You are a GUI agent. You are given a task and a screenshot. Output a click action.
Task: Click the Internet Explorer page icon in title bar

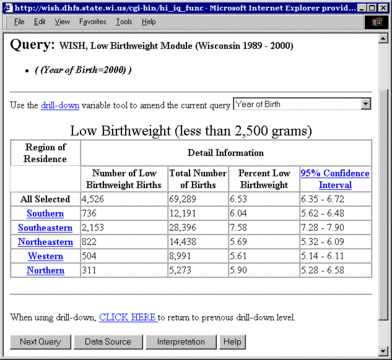[x=8, y=8]
